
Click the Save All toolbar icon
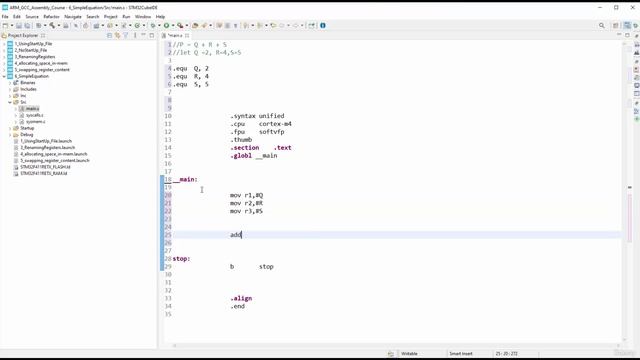pos(27,25)
